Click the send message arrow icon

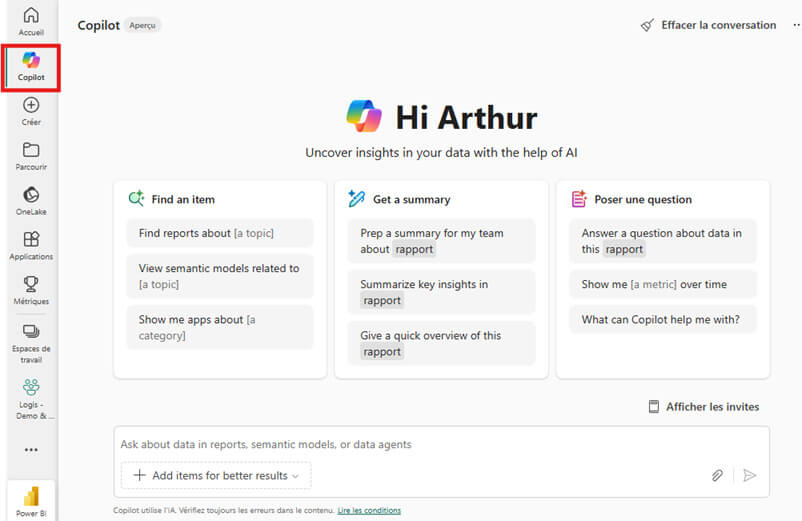click(749, 476)
